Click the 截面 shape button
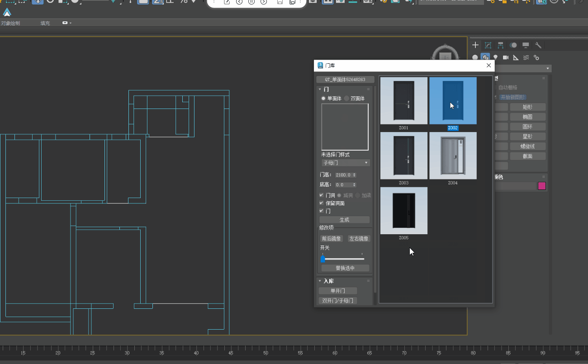Image resolution: width=588 pixels, height=364 pixels. click(527, 156)
